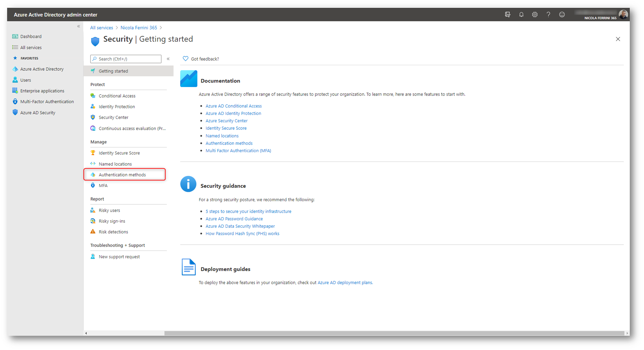
Task: Open Azure AD Data Security Whitepaper link
Action: coord(240,226)
